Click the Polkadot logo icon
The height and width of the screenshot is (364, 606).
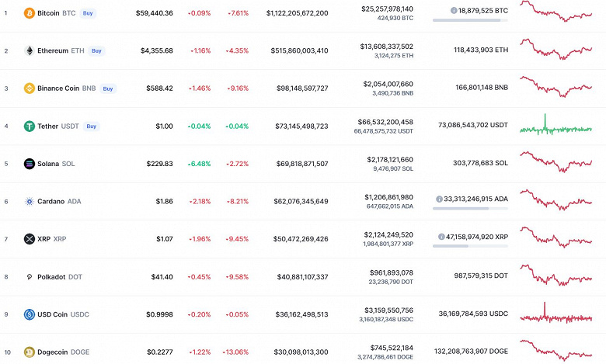[30, 276]
